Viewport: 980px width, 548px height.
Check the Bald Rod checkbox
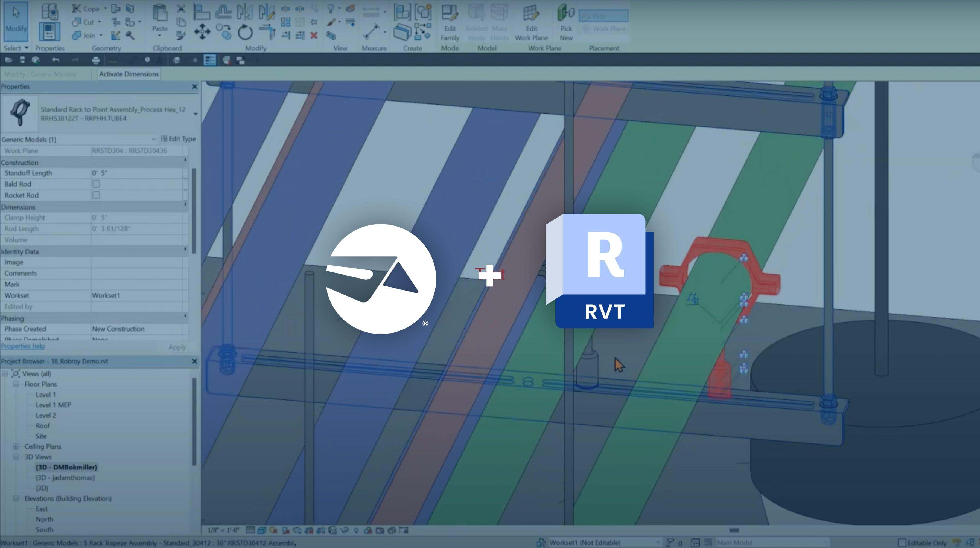pyautogui.click(x=96, y=184)
